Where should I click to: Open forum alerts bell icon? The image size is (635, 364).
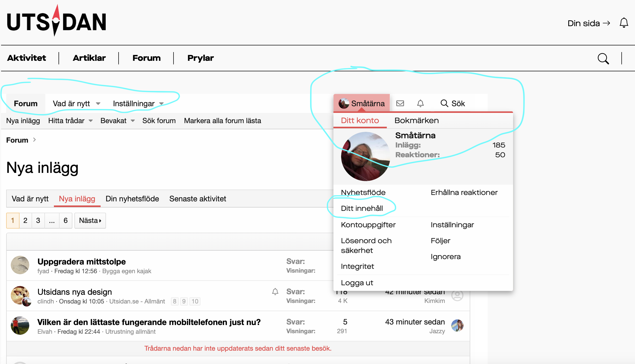click(420, 103)
